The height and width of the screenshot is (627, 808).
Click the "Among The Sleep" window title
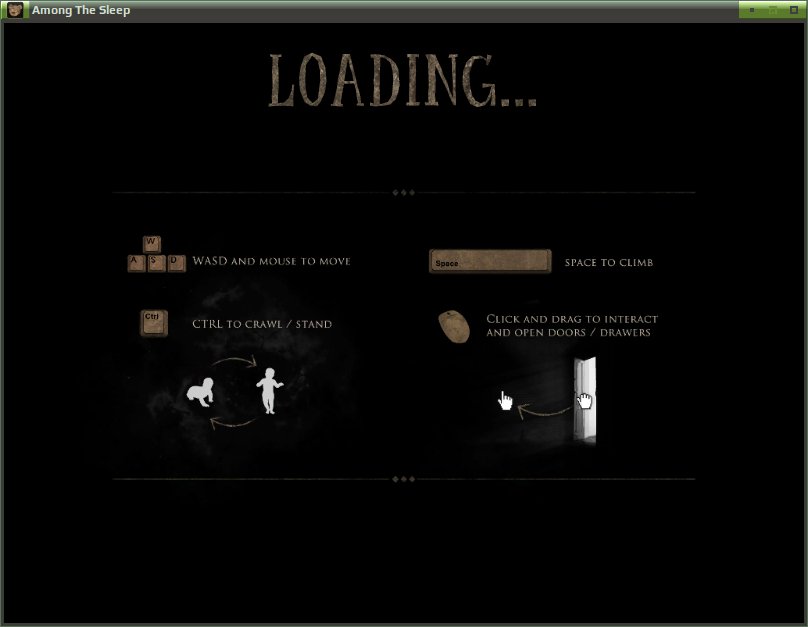81,10
